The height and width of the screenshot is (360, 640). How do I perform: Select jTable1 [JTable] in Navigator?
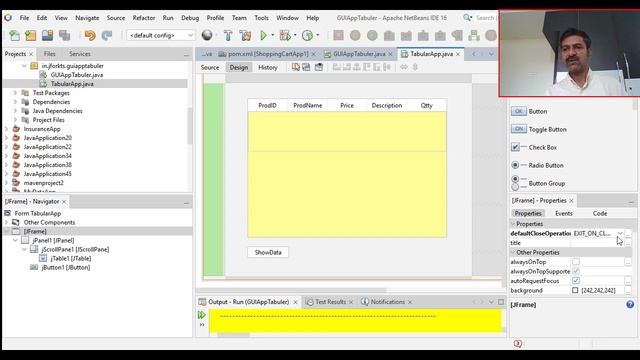point(71,258)
